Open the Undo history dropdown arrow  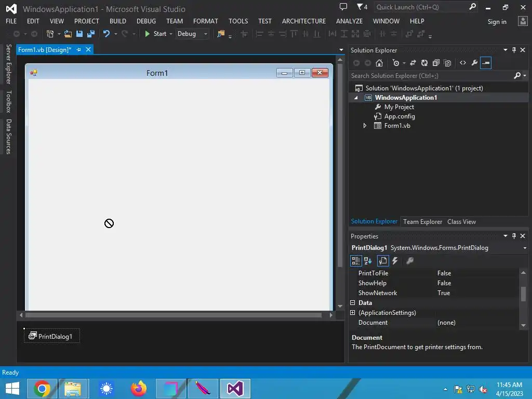click(116, 34)
